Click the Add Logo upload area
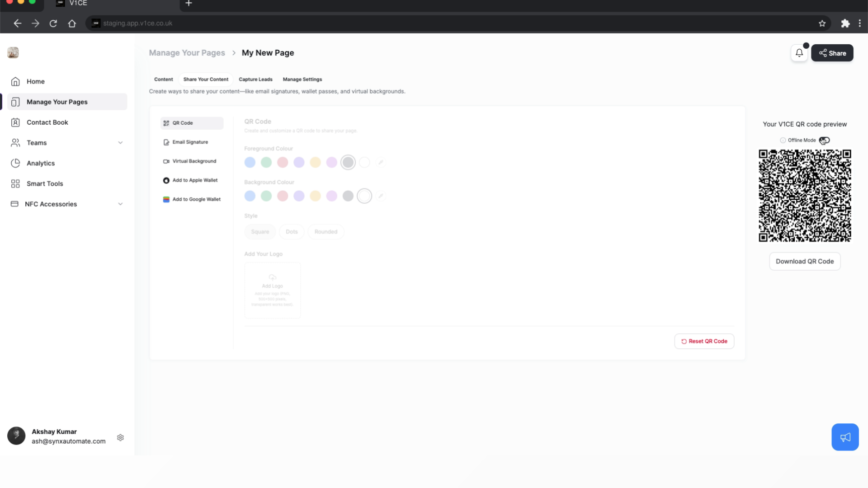 tap(273, 290)
